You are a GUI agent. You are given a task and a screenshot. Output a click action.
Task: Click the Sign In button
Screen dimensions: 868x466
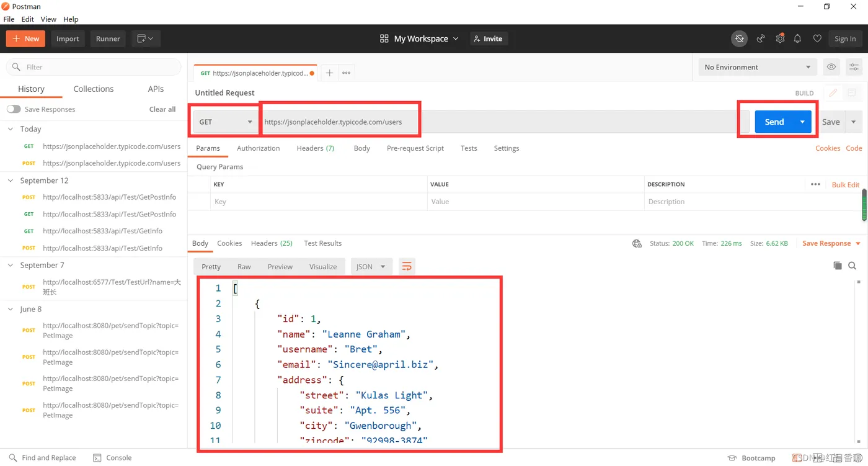(845, 38)
